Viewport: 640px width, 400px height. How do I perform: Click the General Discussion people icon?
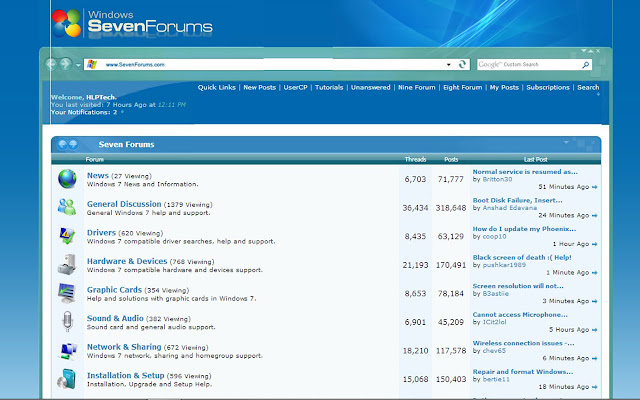pyautogui.click(x=67, y=207)
